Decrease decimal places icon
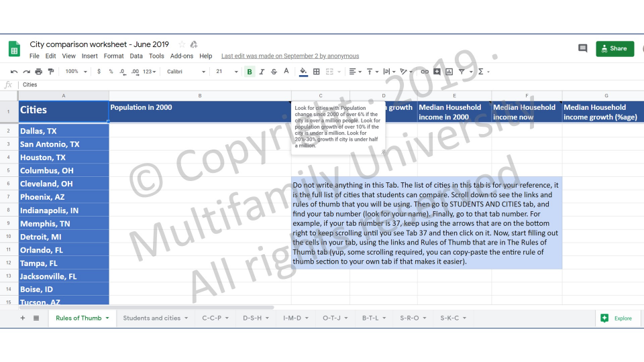This screenshot has height=362, width=644. coord(123,72)
